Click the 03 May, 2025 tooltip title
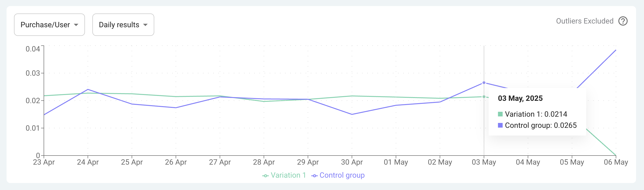This screenshot has height=190, width=644. (x=520, y=98)
